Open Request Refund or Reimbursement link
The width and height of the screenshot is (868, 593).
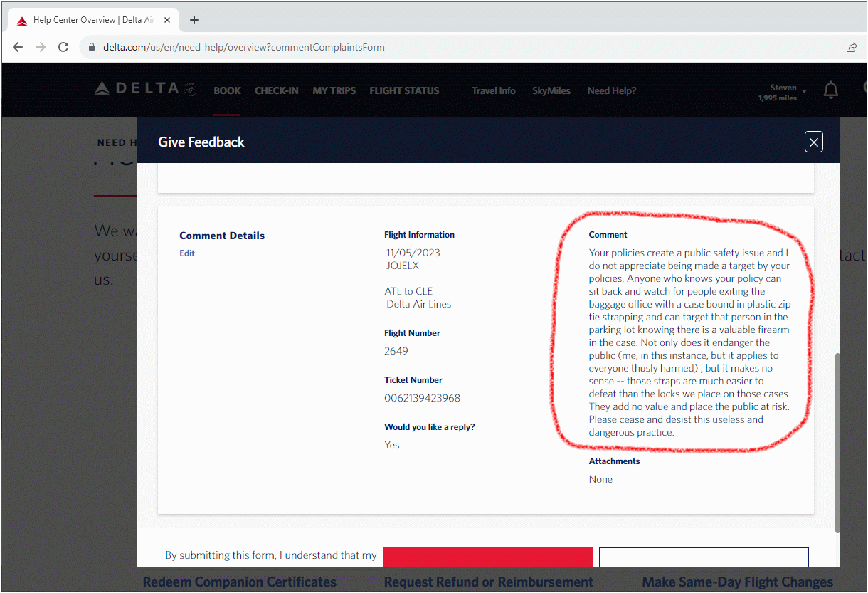[x=489, y=582]
